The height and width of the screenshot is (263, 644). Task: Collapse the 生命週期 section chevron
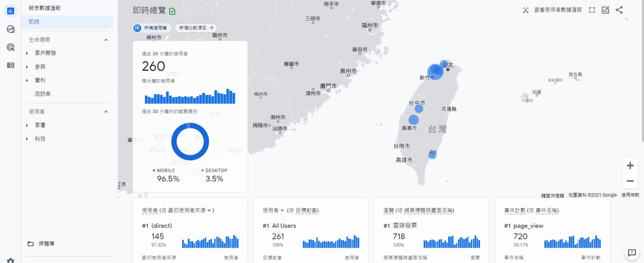point(106,40)
